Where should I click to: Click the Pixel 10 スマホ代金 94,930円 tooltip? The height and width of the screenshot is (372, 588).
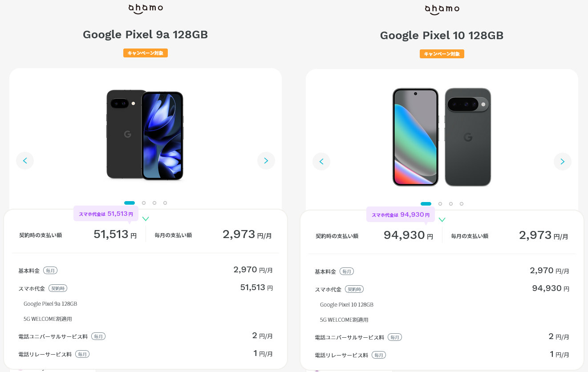point(395,214)
